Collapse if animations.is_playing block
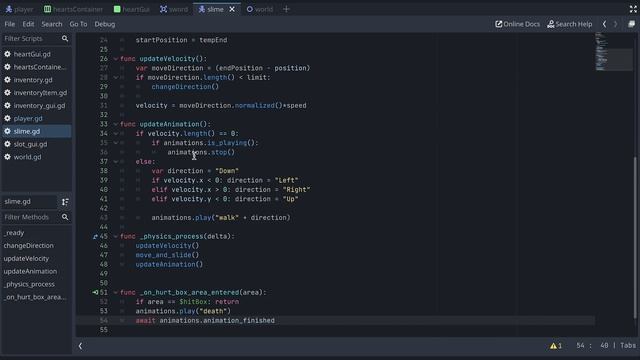Screen dimensions: 640x360 coord(116,143)
